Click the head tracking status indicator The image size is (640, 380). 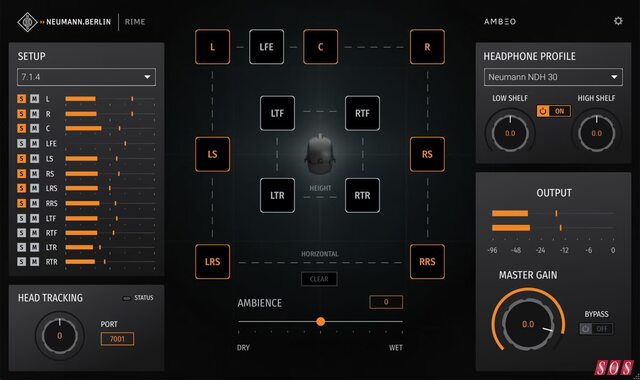tap(127, 298)
